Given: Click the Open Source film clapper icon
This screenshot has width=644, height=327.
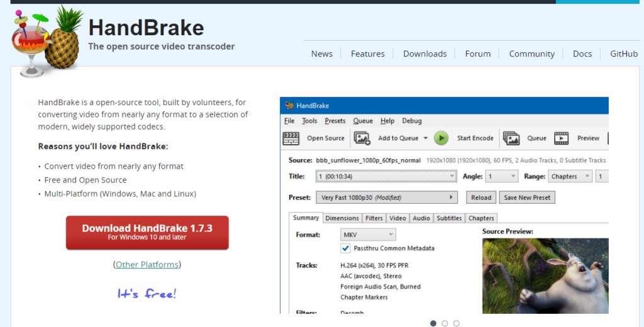Looking at the screenshot, I should 291,138.
